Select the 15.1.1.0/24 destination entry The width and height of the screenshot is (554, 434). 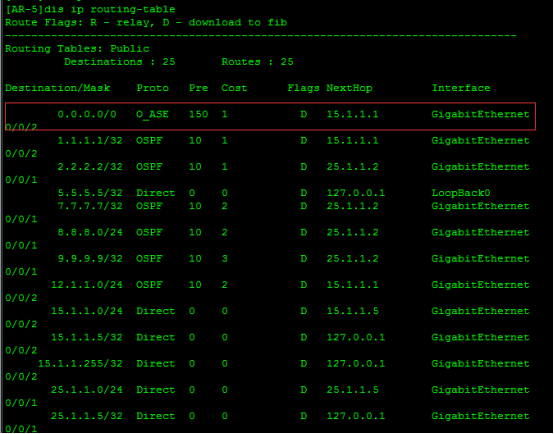(87, 311)
